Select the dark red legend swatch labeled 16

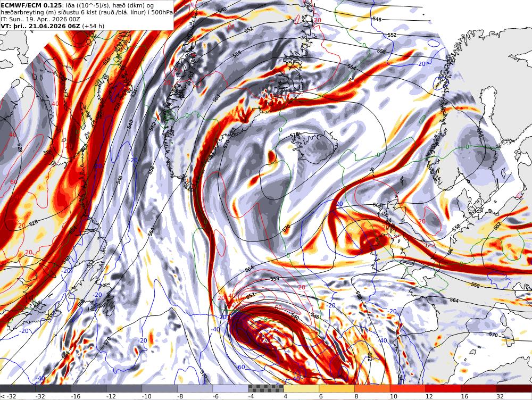pyautogui.click(x=479, y=388)
